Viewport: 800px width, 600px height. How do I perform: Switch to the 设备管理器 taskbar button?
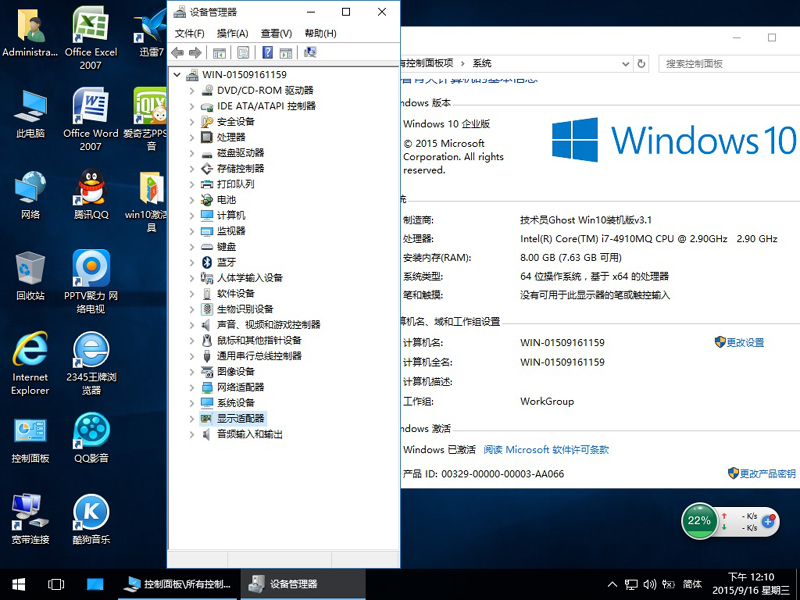(x=304, y=584)
